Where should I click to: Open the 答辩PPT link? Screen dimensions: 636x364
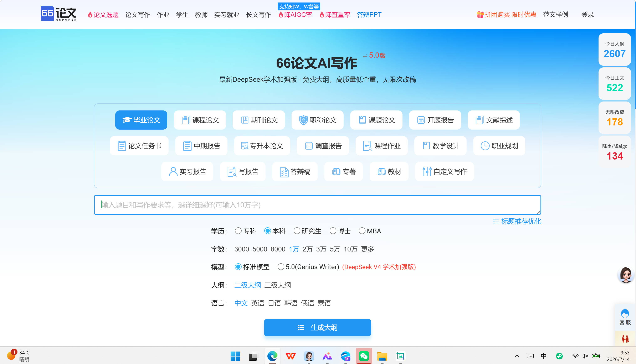point(369,15)
